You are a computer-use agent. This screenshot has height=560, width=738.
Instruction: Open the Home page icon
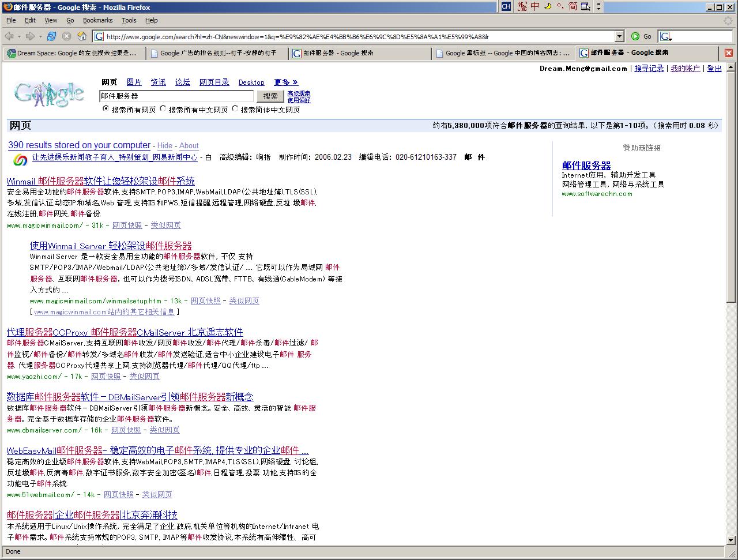82,36
